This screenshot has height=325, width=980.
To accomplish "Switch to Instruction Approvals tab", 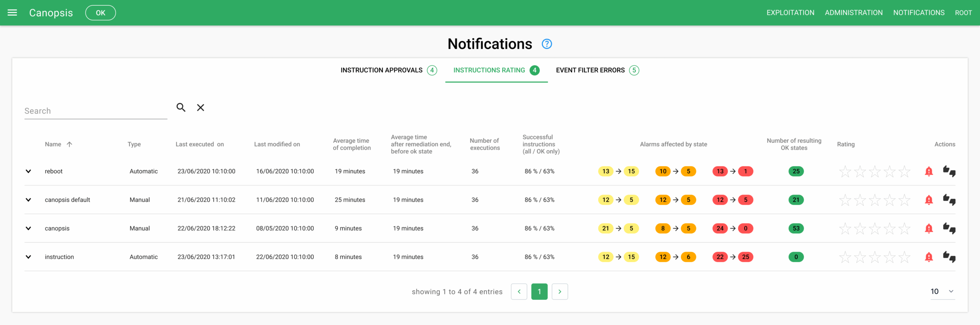I will [x=389, y=70].
